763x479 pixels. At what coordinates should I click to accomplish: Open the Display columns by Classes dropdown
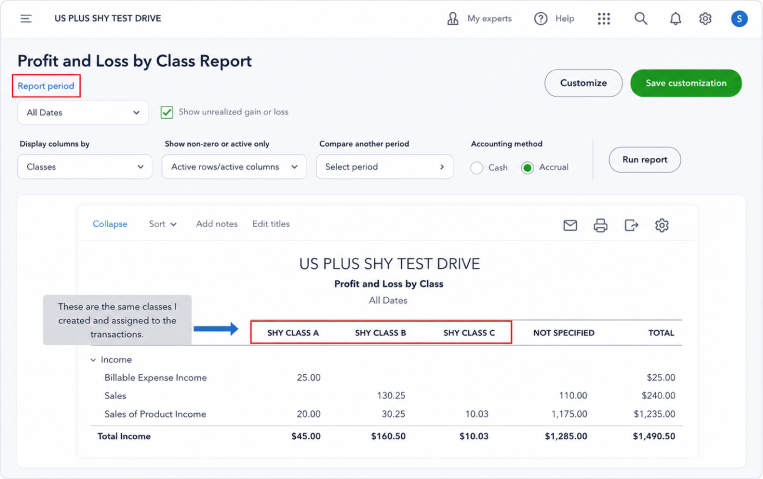[x=85, y=166]
